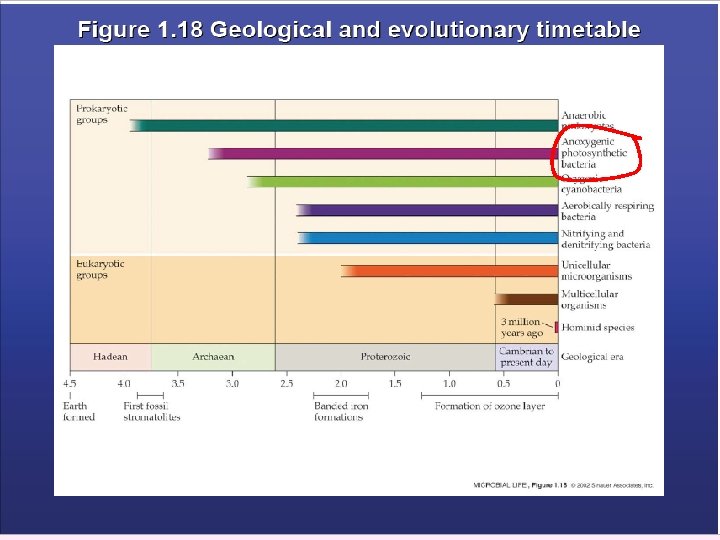Click the 'Banded iron formations' bracket label
This screenshot has height=540, width=720.
[x=341, y=411]
